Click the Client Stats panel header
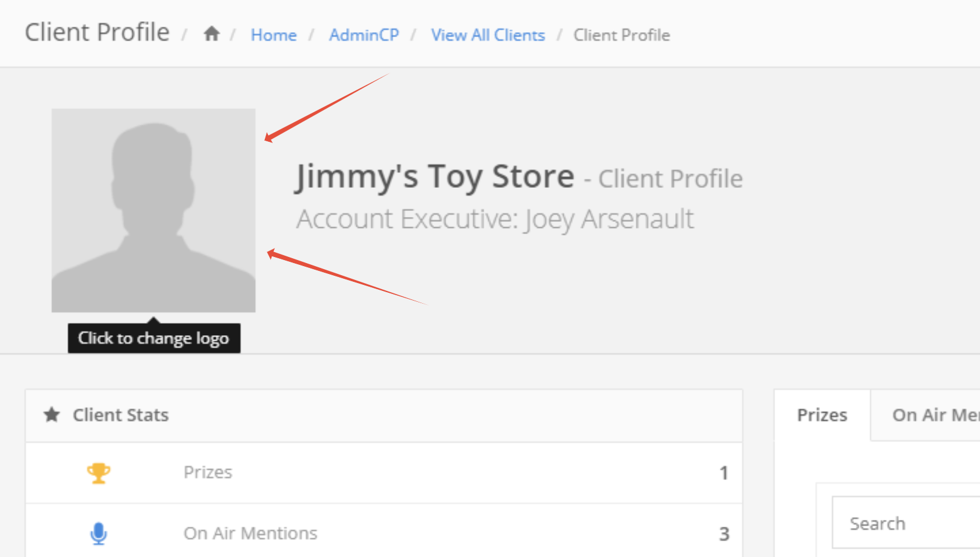 pyautogui.click(x=383, y=415)
